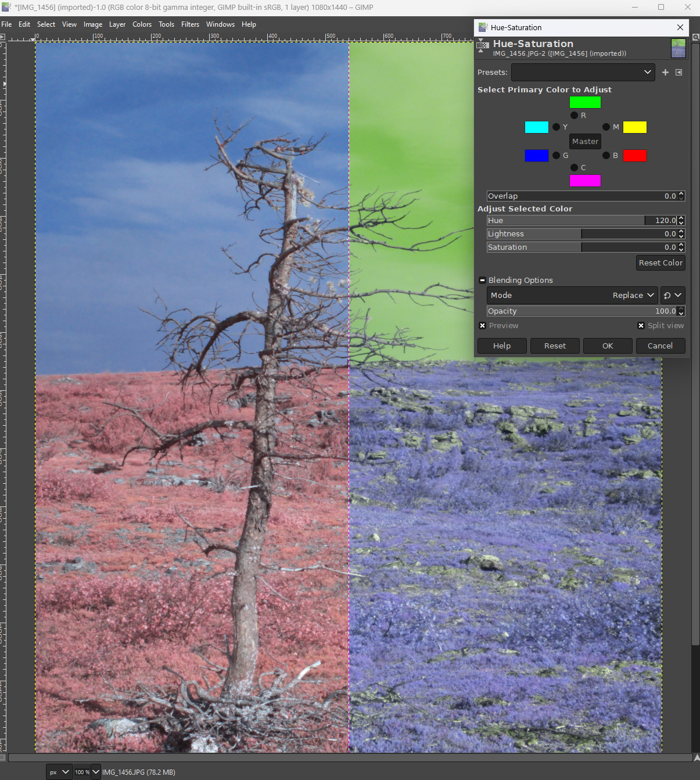The width and height of the screenshot is (700, 780).
Task: Click the blue swatch beside G
Action: point(537,156)
